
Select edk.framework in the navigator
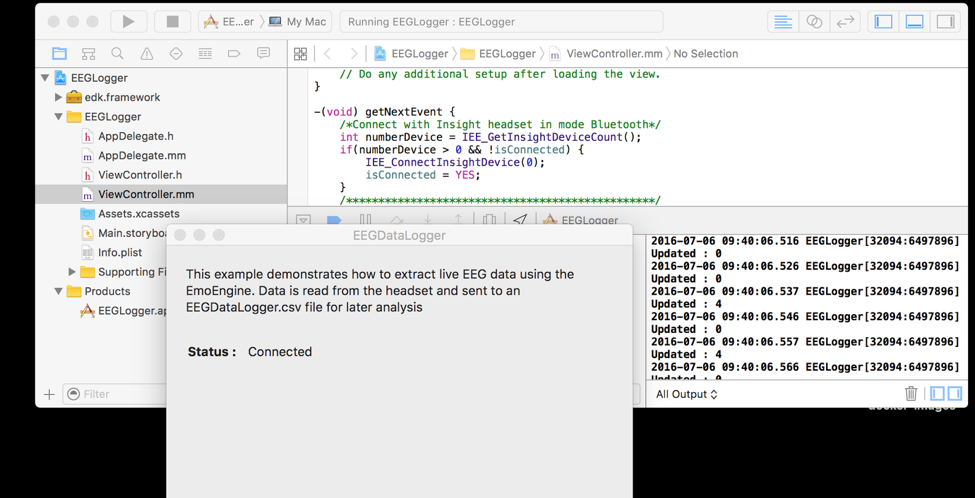[x=161, y=98]
